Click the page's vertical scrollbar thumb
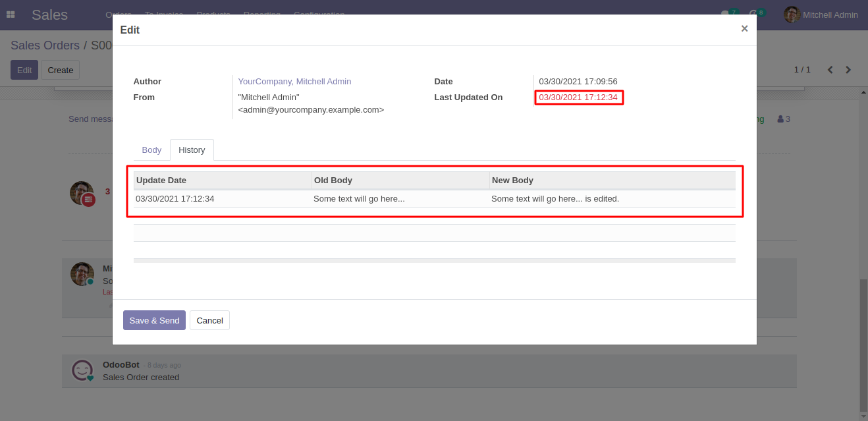The width and height of the screenshot is (868, 421). pos(863,343)
